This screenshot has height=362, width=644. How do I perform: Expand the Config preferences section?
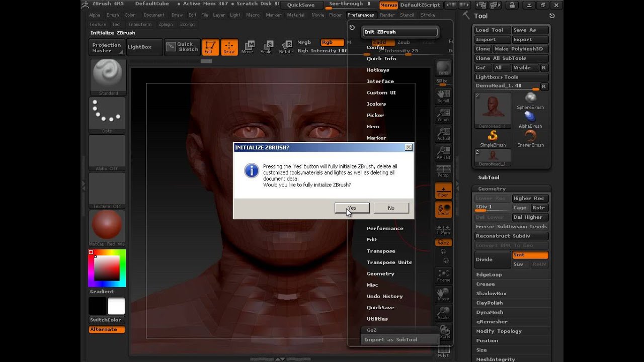pos(375,47)
